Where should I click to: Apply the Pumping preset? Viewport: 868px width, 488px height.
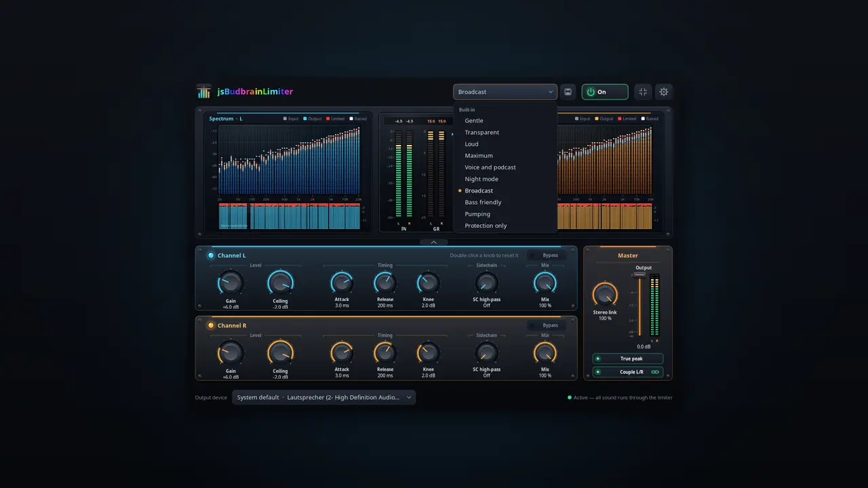pos(505,214)
